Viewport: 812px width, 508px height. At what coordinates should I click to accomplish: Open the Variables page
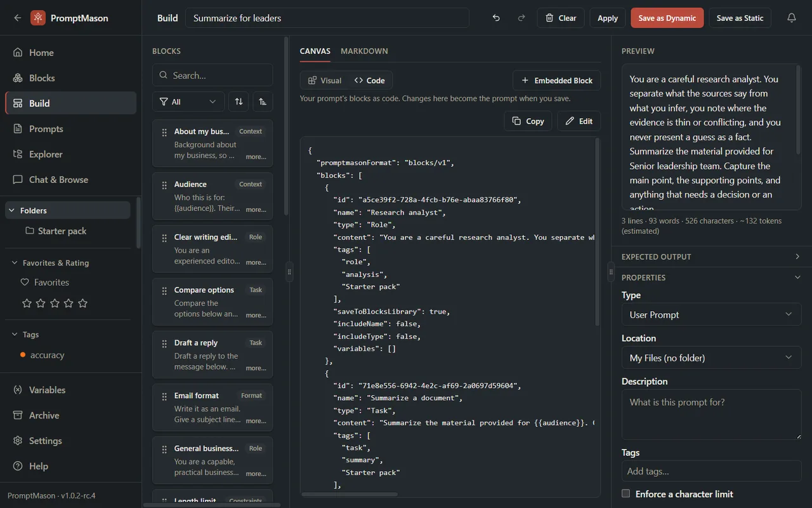[70, 390]
